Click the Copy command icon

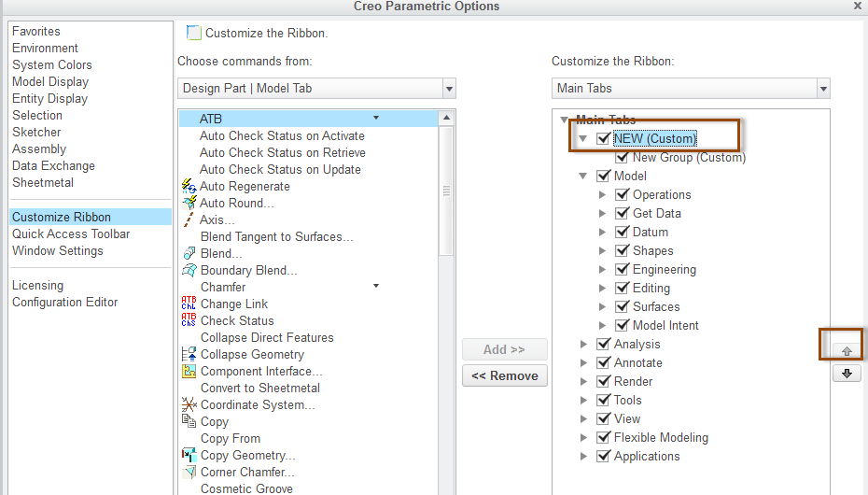189,421
